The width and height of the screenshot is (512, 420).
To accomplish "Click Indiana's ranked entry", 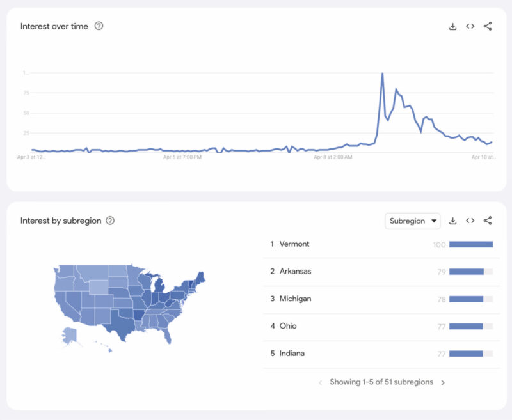I will pyautogui.click(x=295, y=353).
